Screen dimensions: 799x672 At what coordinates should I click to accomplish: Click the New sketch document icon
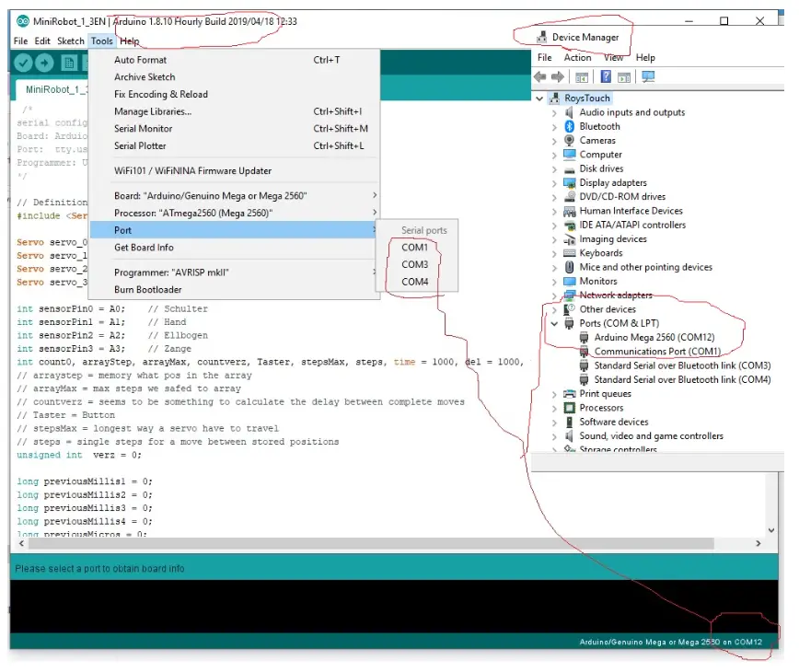point(69,63)
